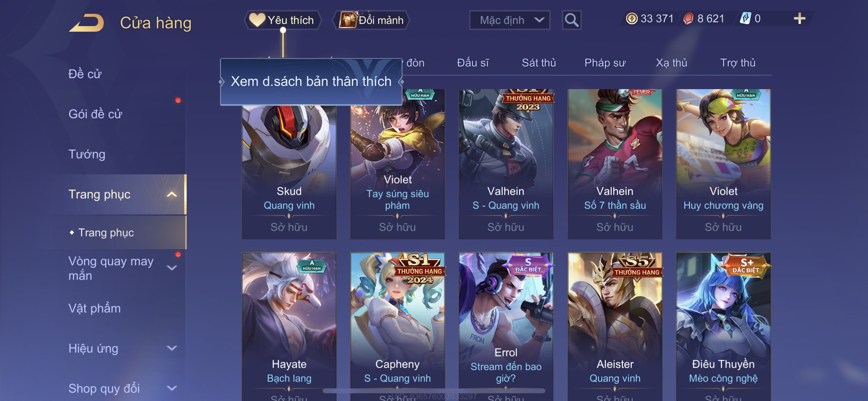
Task: Tap the red ruby currency icon
Action: click(x=688, y=18)
